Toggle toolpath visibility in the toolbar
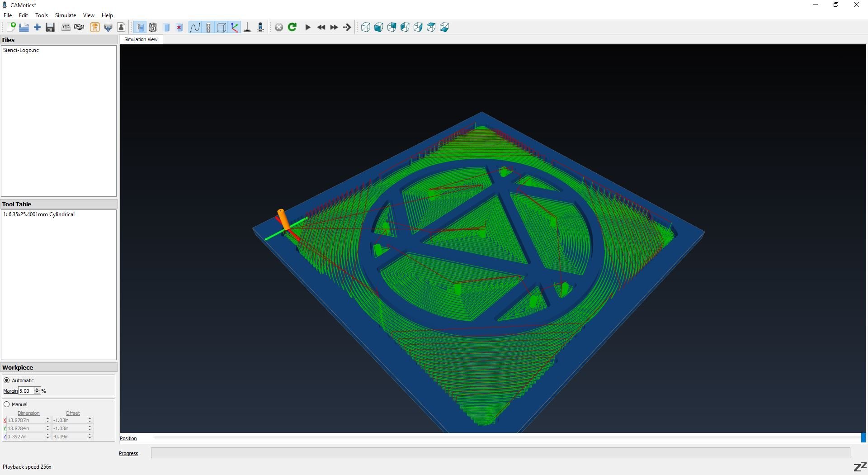Viewport: 868px width, 475px height. tap(195, 27)
